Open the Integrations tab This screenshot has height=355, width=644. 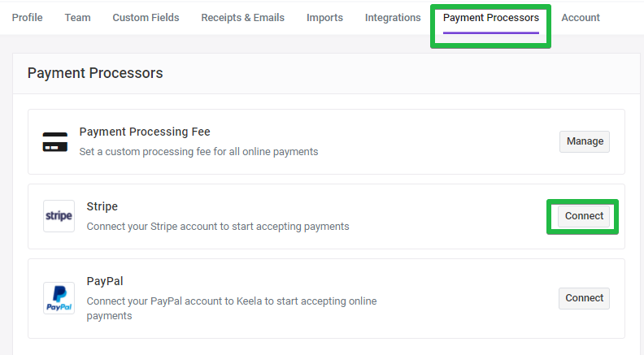pos(393,18)
